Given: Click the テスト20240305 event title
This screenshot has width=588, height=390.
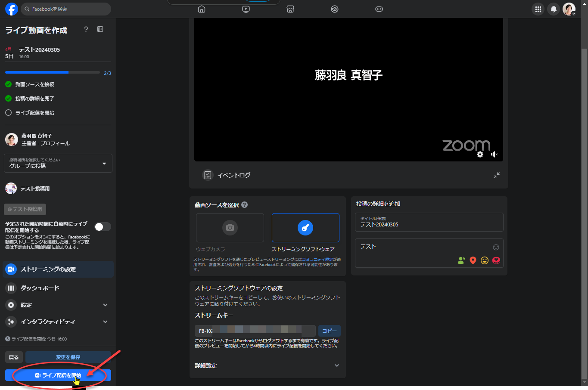Looking at the screenshot, I should pyautogui.click(x=39, y=50).
